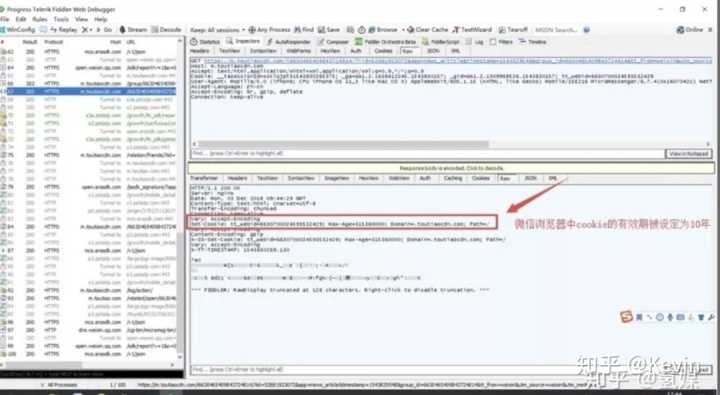Select response Transformer tab
Screen dimensions: 720x395
pos(204,178)
